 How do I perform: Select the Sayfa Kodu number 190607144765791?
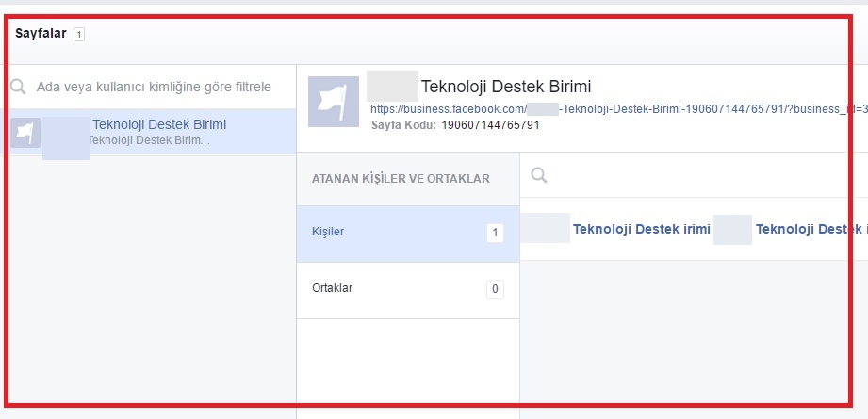490,125
